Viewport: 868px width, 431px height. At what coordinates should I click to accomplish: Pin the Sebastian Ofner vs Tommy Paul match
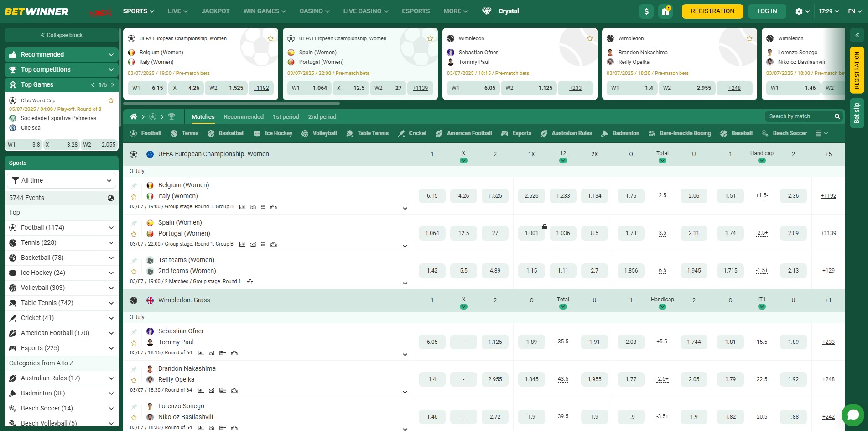[x=134, y=331]
